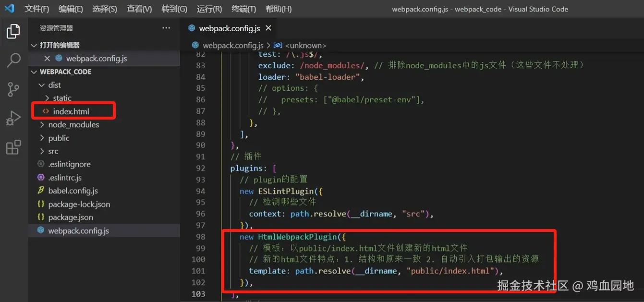Viewport: 644px width, 302px height.
Task: Click the webpack icon in the breadcrumb
Action: 195,45
